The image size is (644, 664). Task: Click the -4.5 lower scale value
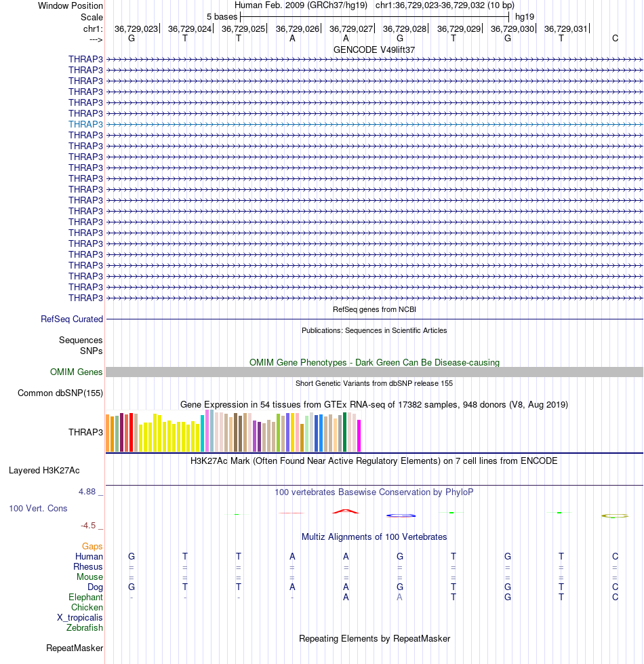click(88, 525)
